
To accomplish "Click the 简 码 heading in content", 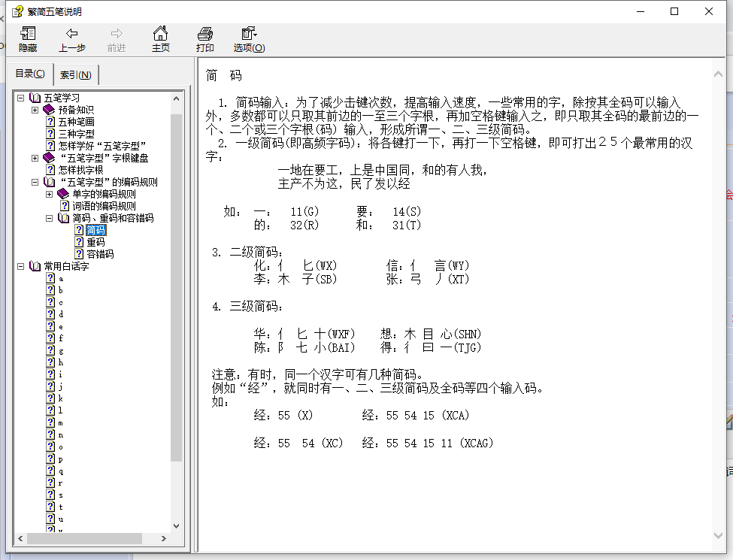I will tap(224, 76).
